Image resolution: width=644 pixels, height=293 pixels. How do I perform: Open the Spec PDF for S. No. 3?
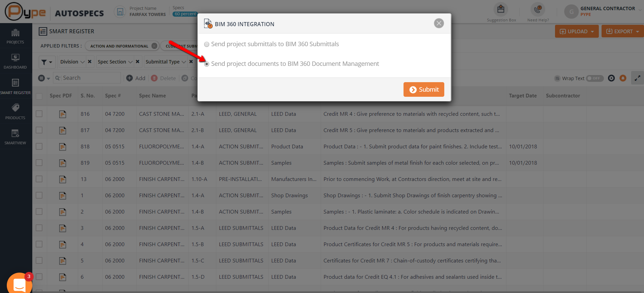(x=62, y=228)
